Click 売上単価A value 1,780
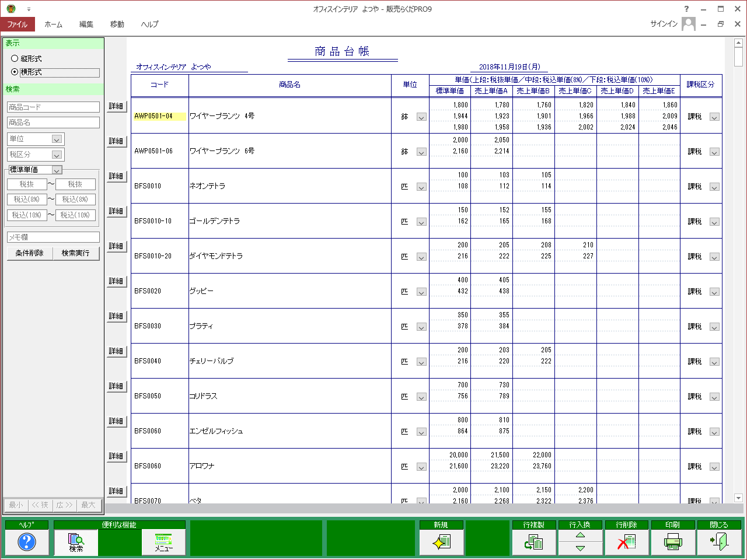This screenshot has height=560, width=747. point(502,105)
